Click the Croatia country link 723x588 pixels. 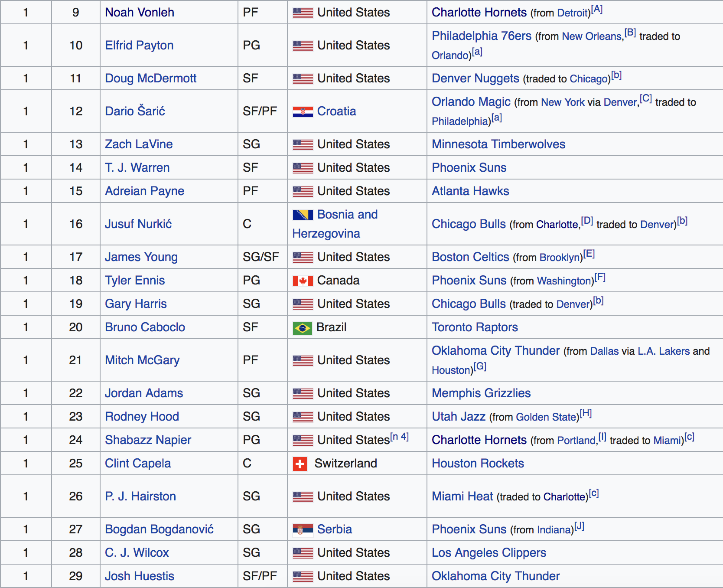336,111
